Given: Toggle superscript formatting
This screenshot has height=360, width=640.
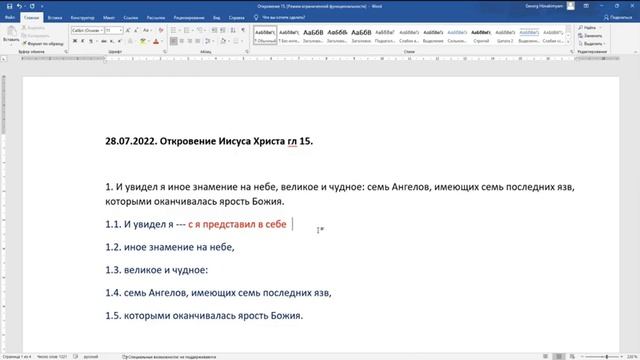Looking at the screenshot, I should click(x=120, y=41).
